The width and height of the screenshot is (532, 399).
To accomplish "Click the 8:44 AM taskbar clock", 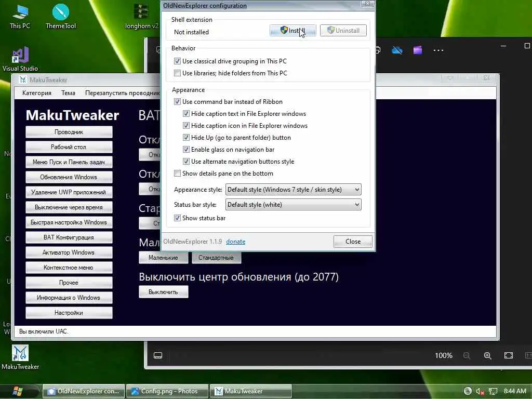I will click(x=515, y=391).
